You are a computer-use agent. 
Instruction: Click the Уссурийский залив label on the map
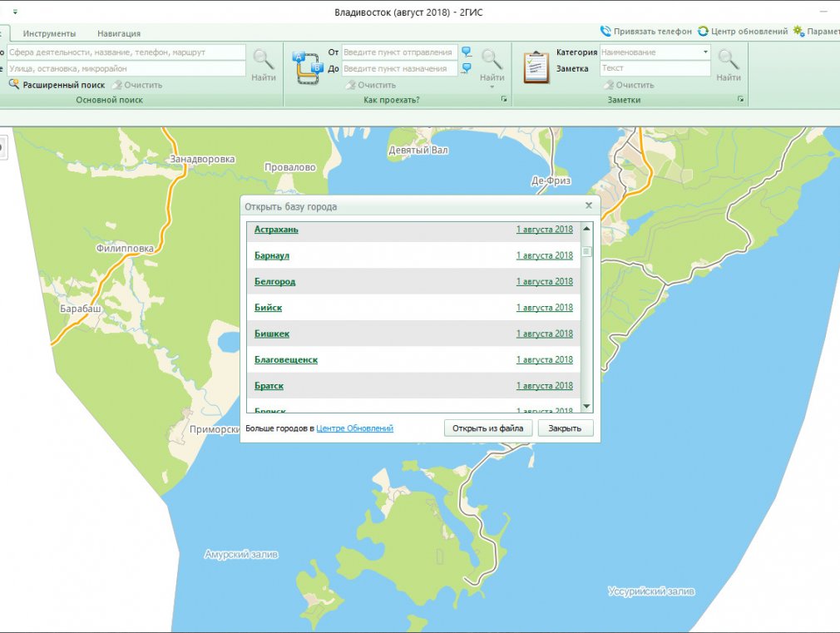click(x=651, y=591)
